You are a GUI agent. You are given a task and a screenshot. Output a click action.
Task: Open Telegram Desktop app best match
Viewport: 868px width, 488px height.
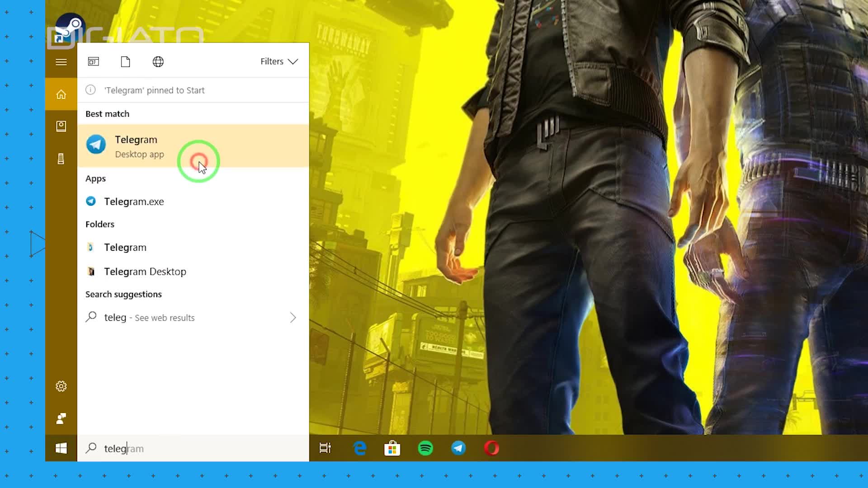136,145
